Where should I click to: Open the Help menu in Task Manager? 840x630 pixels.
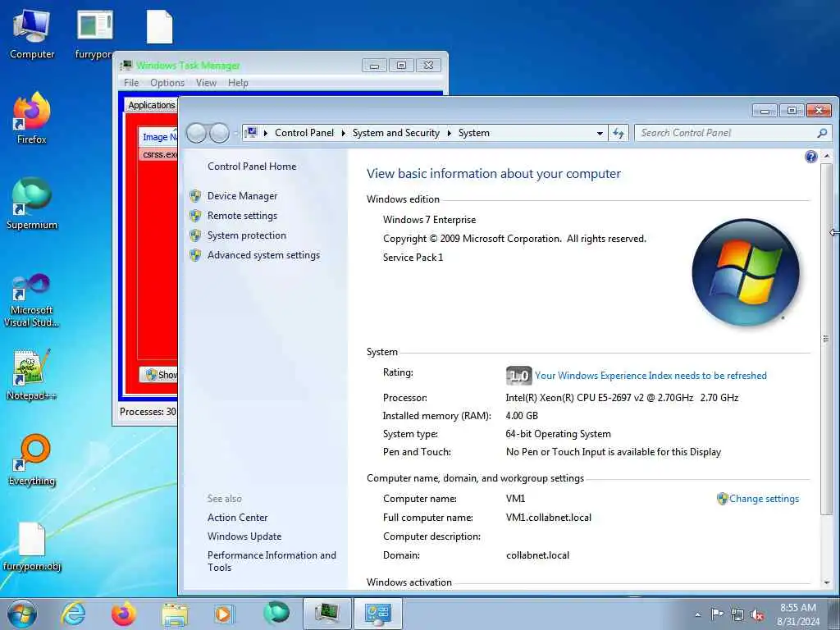point(238,83)
